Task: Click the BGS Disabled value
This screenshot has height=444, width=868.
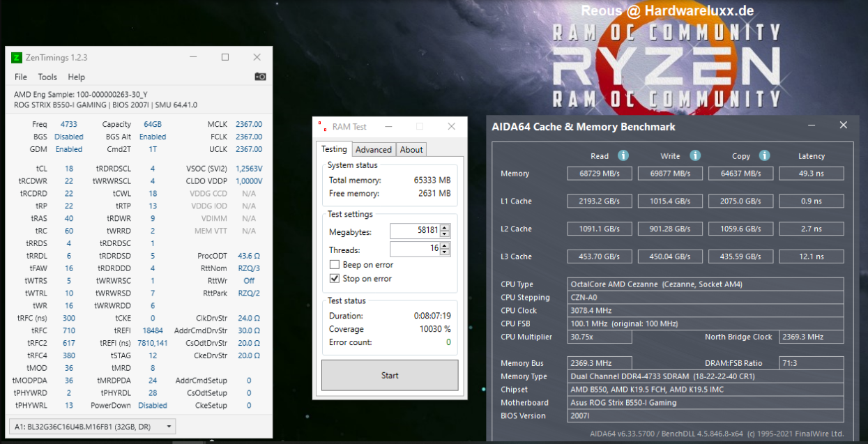Action: [x=68, y=137]
